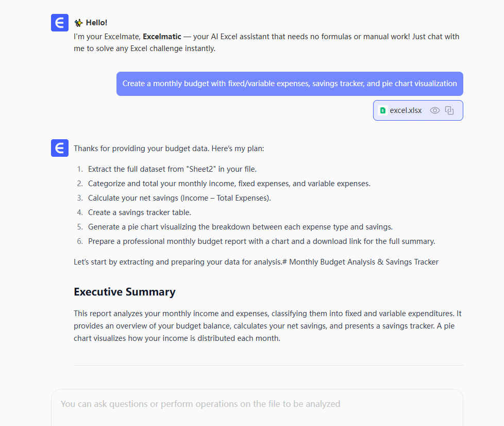Click plan step about extracting Sheet2 dataset
Viewport: 504px width, 426px height.
pos(172,169)
